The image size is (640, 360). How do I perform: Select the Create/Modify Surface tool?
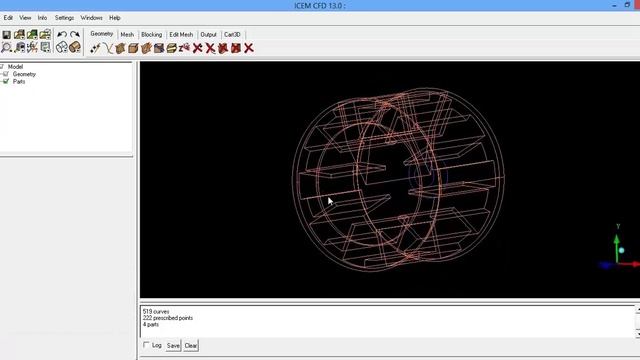tap(120, 48)
